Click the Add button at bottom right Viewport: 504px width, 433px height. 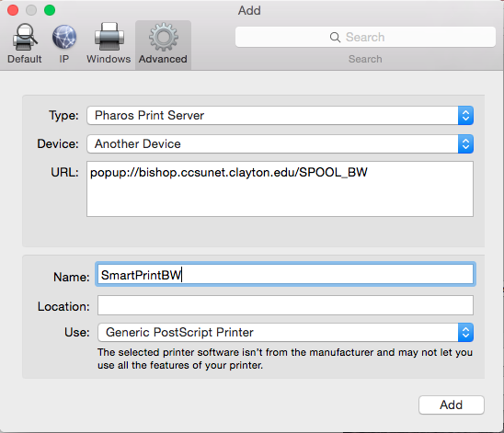[452, 405]
